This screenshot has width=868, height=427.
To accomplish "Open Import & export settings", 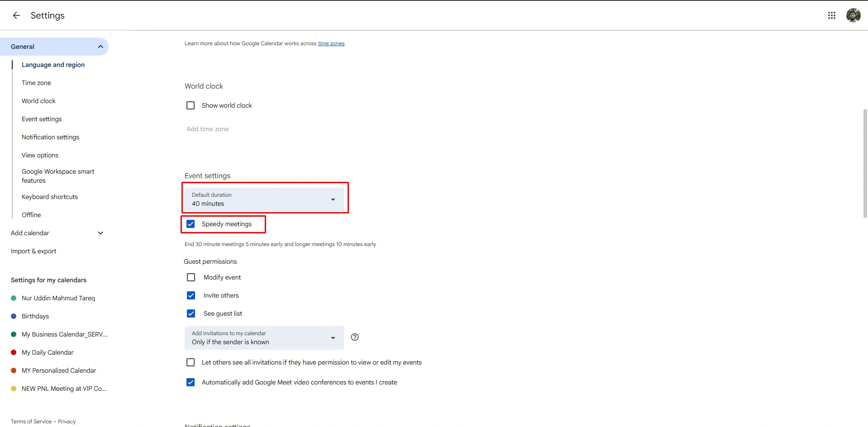I will point(33,251).
